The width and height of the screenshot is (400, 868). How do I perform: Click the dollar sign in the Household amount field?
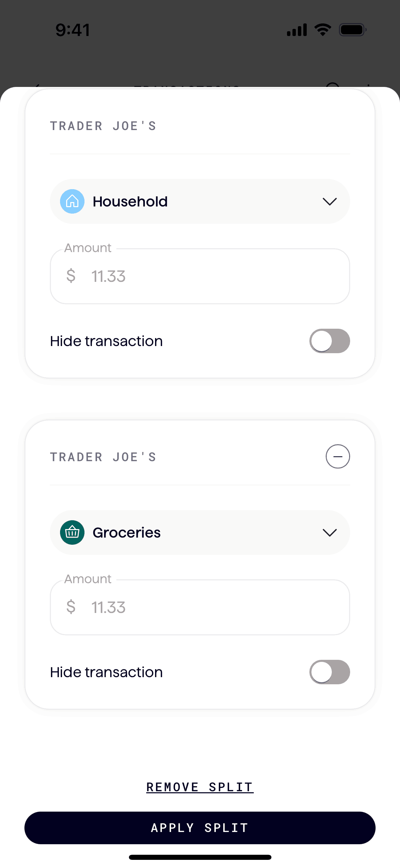(71, 276)
